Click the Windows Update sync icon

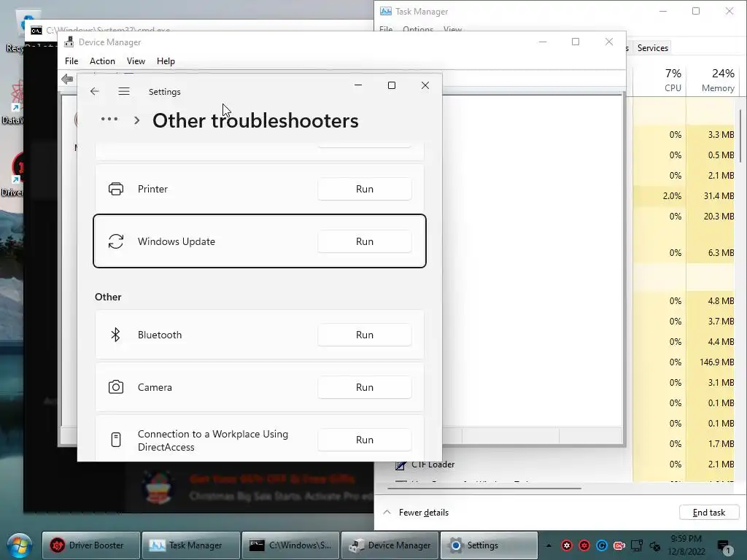pos(116,241)
